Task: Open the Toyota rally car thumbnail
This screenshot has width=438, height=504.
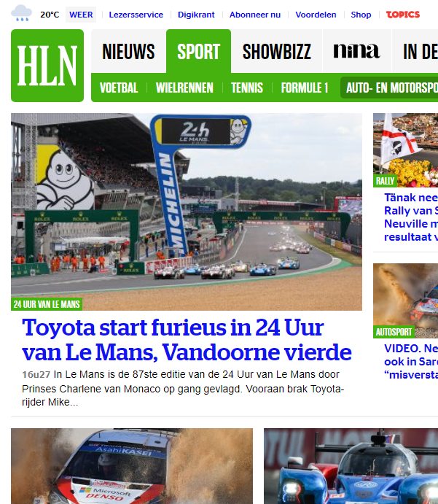Action: (x=132, y=466)
